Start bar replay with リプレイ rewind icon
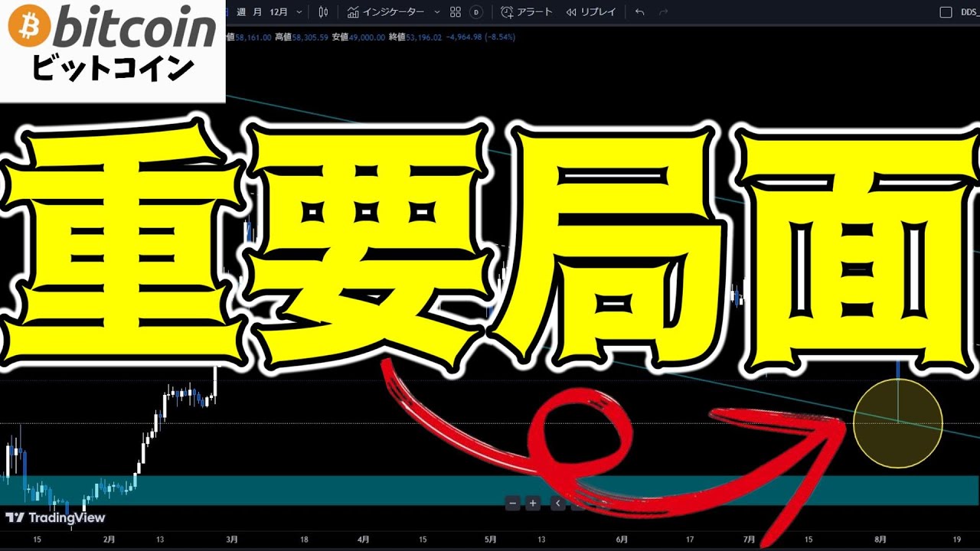 (x=591, y=12)
